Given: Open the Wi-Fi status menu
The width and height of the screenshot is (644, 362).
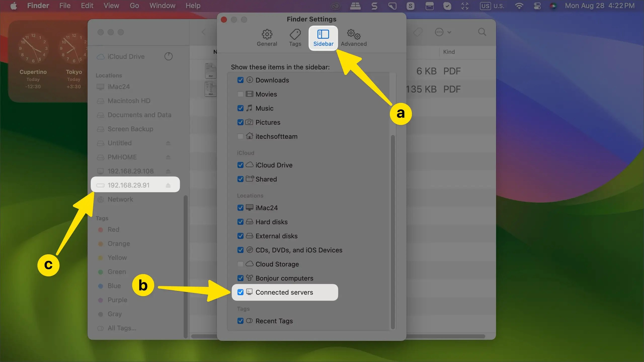Looking at the screenshot, I should click(x=519, y=6).
